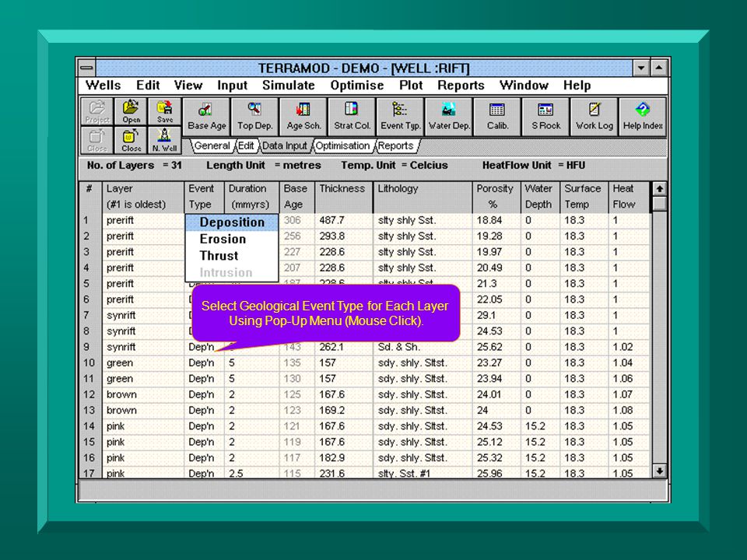The height and width of the screenshot is (560, 747).
Task: Click the Project toolbar icon
Action: (x=97, y=111)
